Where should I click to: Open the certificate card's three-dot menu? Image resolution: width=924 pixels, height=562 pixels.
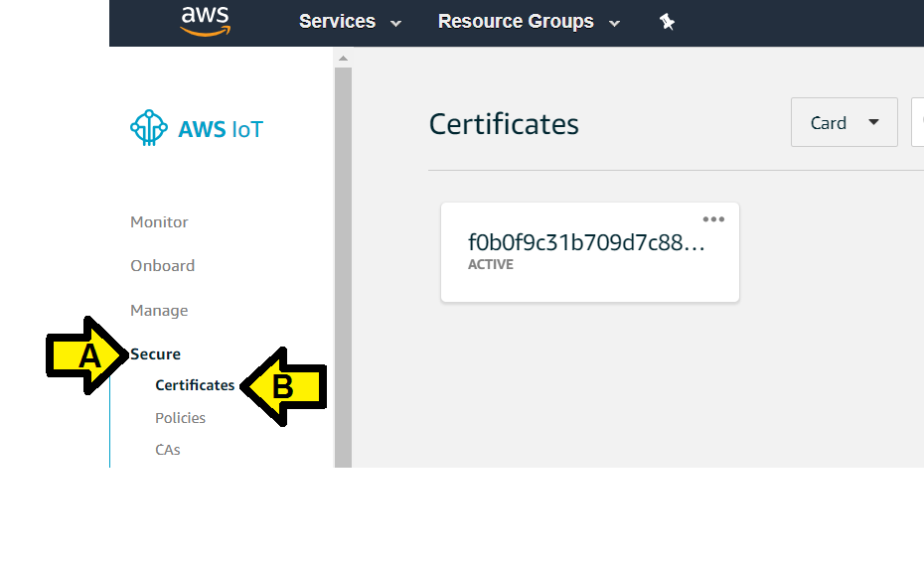[x=713, y=219]
